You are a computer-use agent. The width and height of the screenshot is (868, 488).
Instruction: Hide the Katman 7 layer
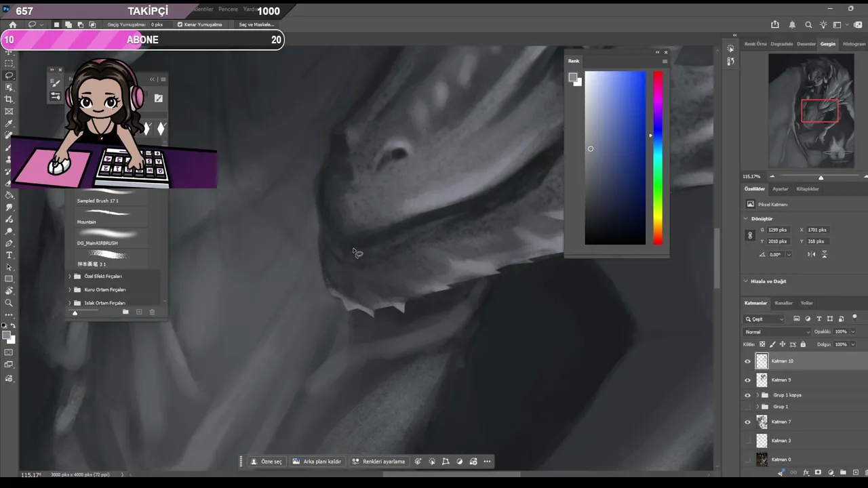[x=748, y=422]
